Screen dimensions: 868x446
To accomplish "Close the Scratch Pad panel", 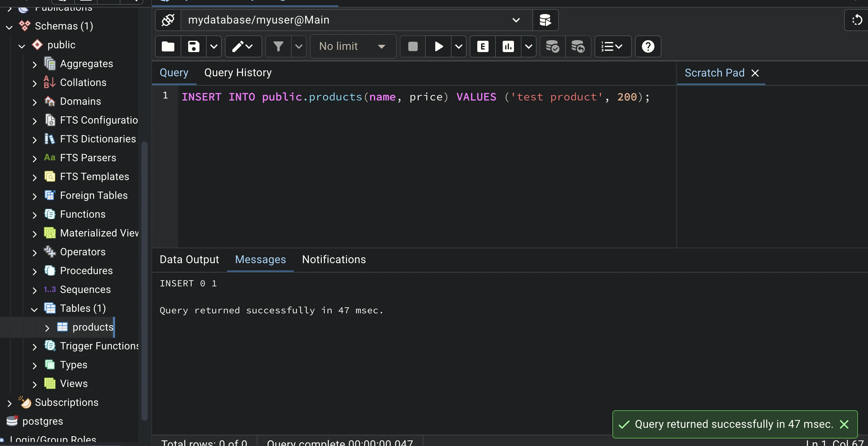I will click(x=755, y=73).
